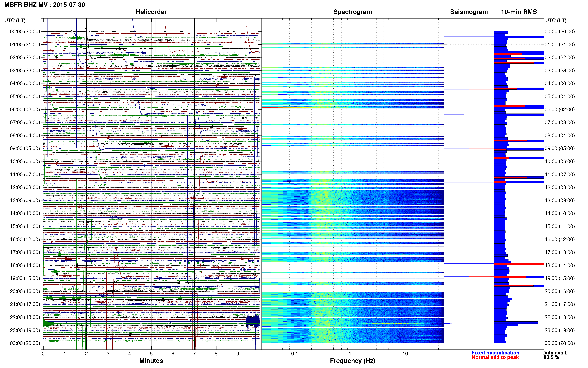Image resolution: width=588 pixels, height=368 pixels.
Task: Click "22:00 (18:00)" on the RMS time axis
Action: [x=560, y=317]
